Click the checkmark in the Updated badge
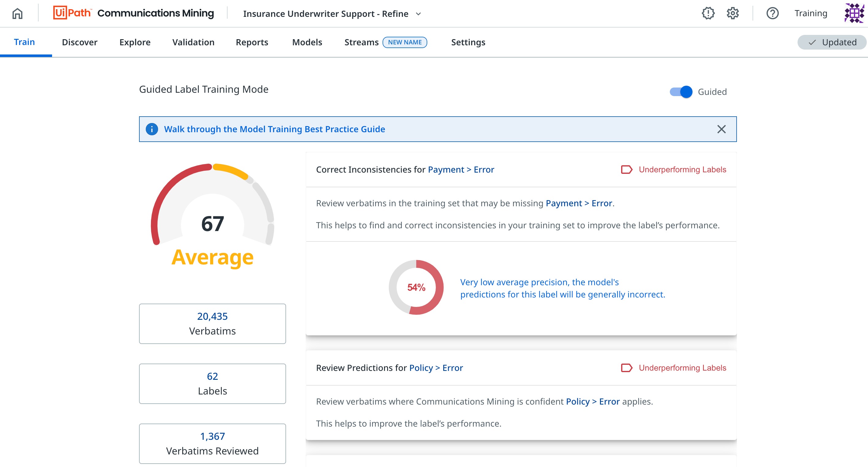 tap(812, 43)
